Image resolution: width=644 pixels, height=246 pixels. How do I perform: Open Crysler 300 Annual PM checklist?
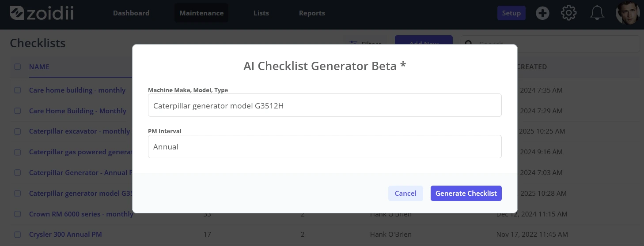(65, 235)
